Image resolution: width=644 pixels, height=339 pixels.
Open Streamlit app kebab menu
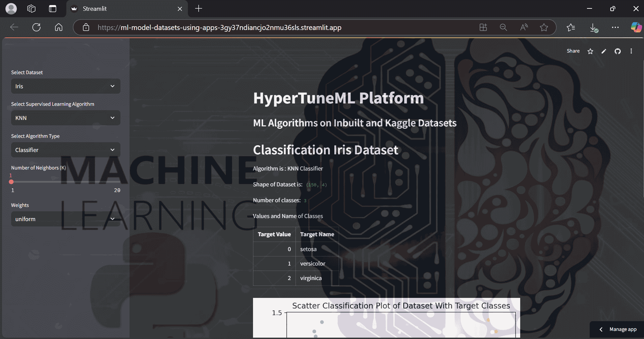click(x=631, y=51)
